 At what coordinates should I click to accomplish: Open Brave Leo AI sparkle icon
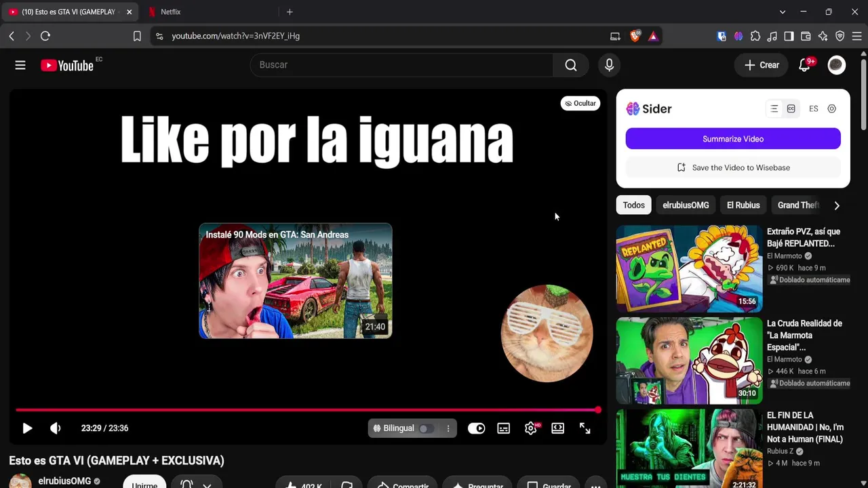click(823, 36)
